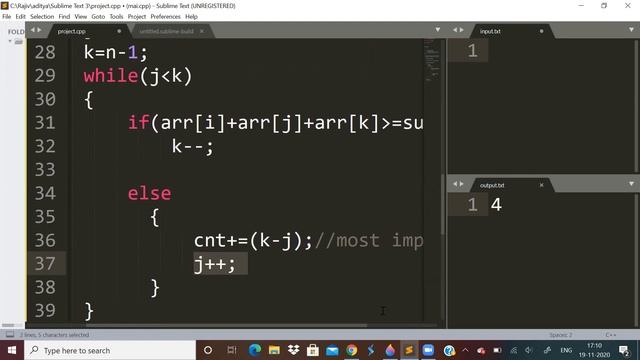
Task: Close the output.txt tab
Action: 542,185
